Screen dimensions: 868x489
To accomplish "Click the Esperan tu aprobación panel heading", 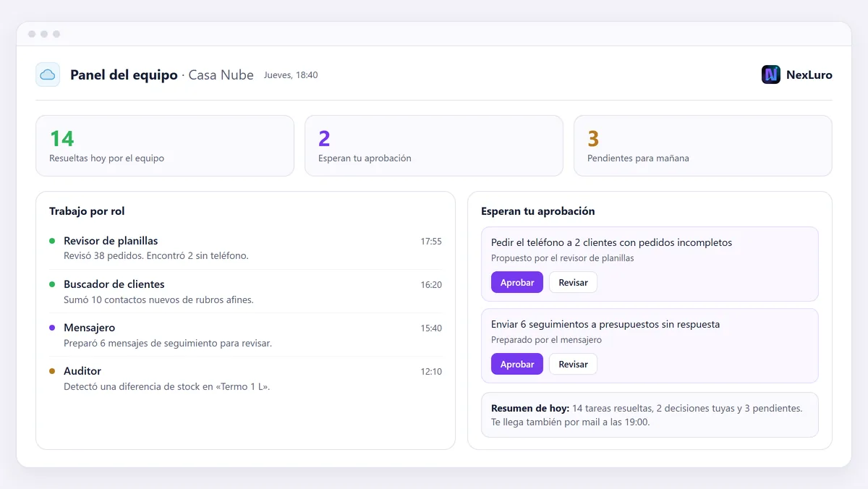I will point(538,211).
